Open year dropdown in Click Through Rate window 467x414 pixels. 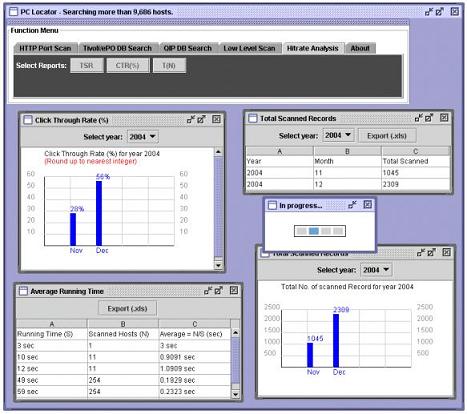pos(142,137)
